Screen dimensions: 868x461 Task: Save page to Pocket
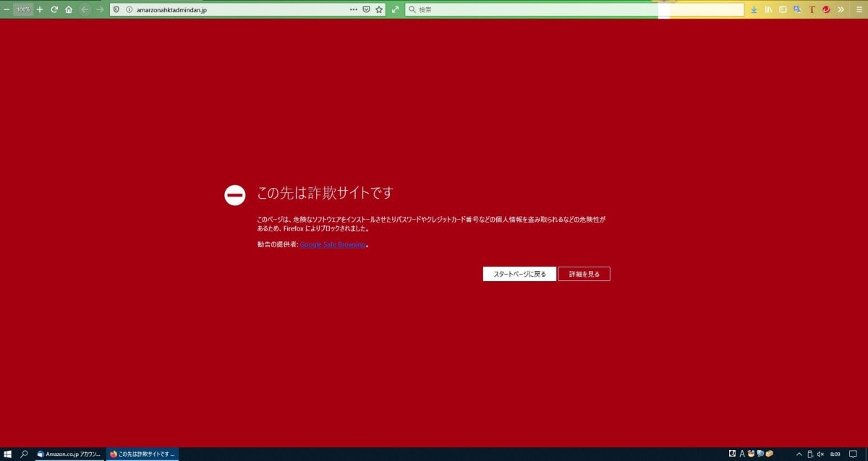(x=366, y=9)
